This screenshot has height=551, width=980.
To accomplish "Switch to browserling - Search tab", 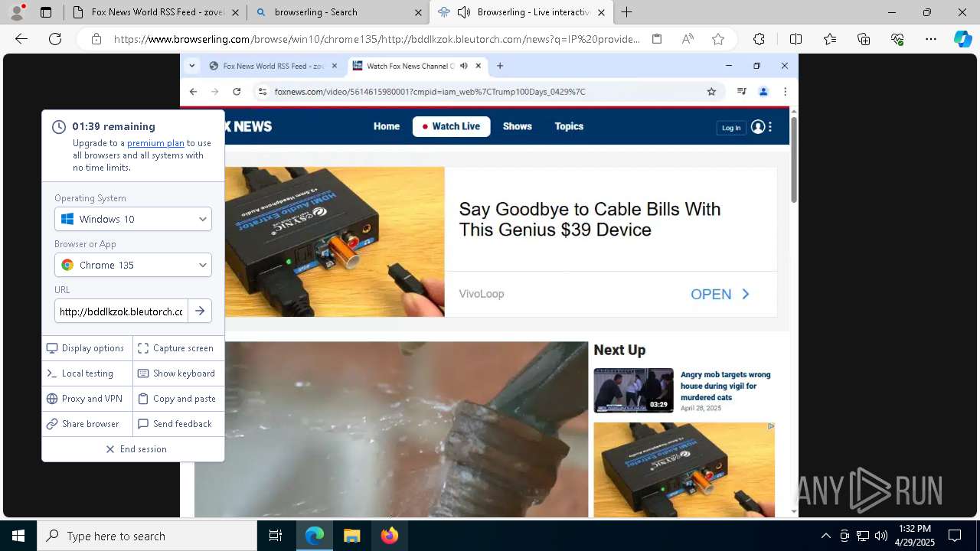I will point(338,12).
